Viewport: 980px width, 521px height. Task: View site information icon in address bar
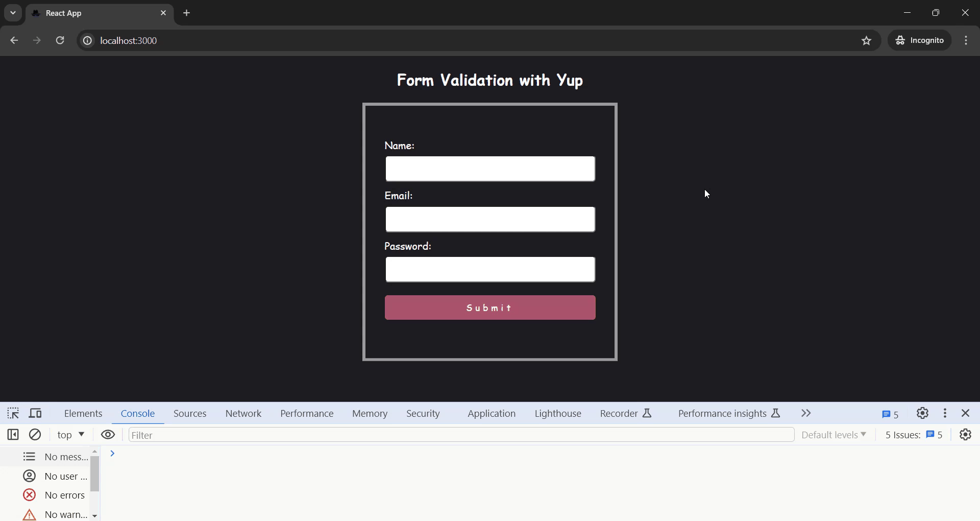[87, 40]
